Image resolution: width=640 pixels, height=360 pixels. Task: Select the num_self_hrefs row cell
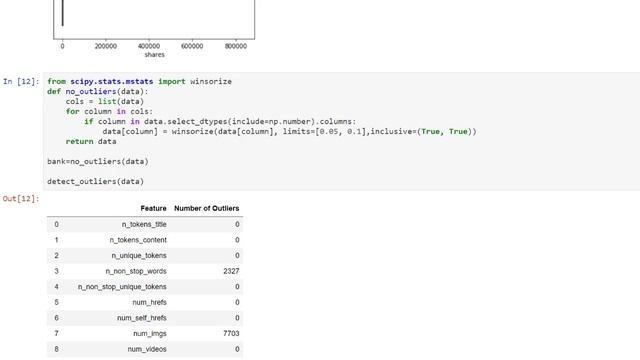142,318
